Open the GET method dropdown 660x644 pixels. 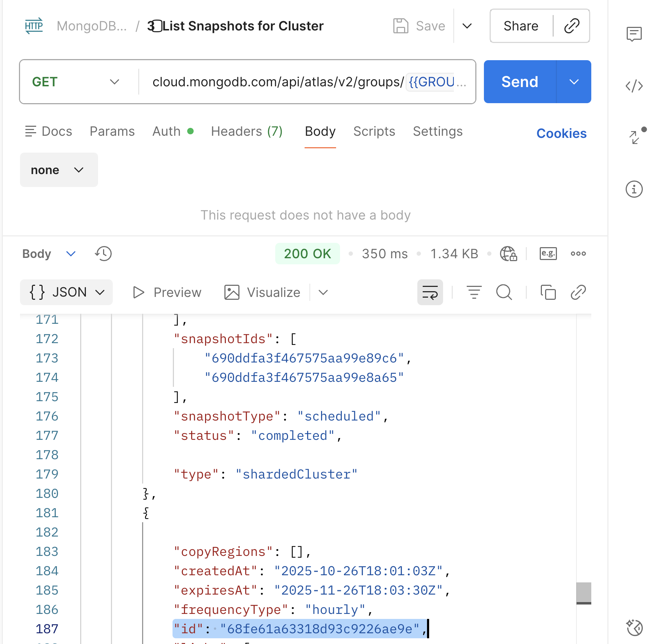(76, 82)
